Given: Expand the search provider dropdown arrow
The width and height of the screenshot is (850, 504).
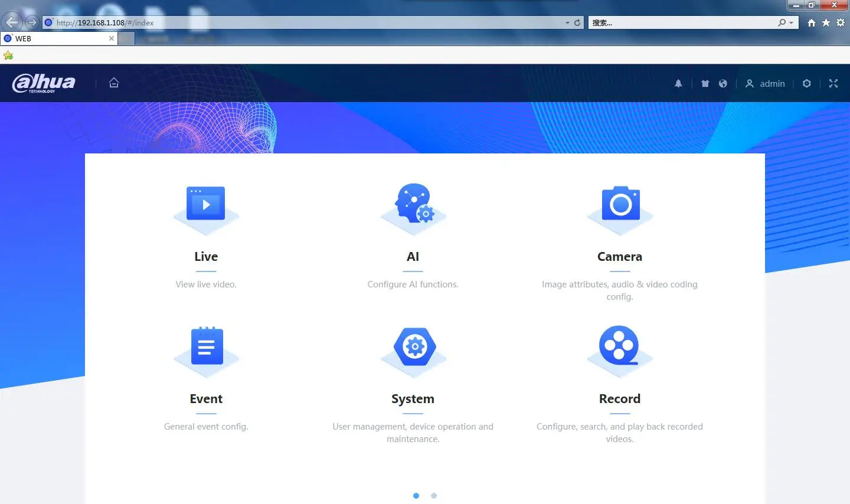Looking at the screenshot, I should coord(791,23).
